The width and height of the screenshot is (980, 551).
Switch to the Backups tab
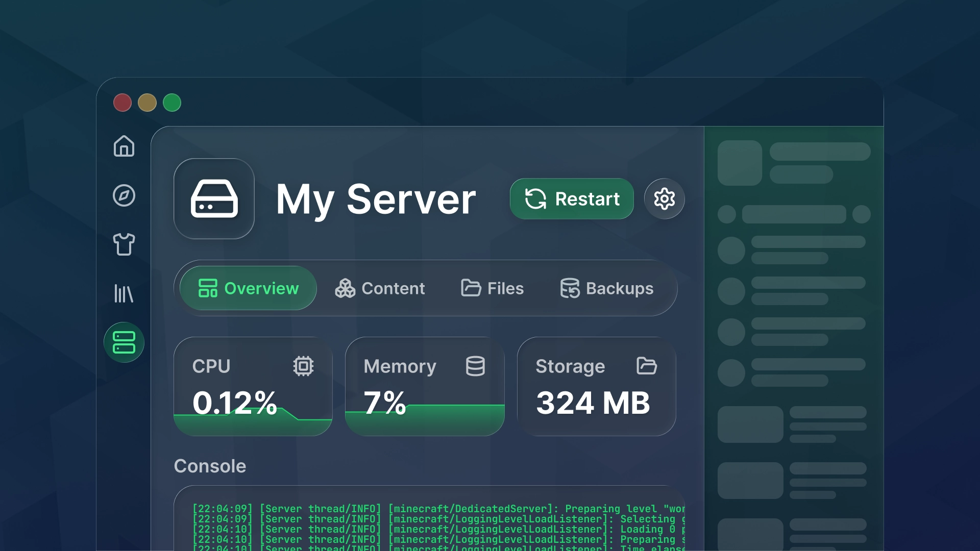(606, 288)
